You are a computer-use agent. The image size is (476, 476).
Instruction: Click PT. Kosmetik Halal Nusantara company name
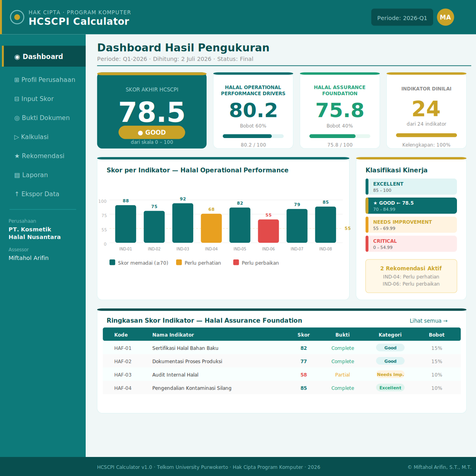[x=35, y=233]
